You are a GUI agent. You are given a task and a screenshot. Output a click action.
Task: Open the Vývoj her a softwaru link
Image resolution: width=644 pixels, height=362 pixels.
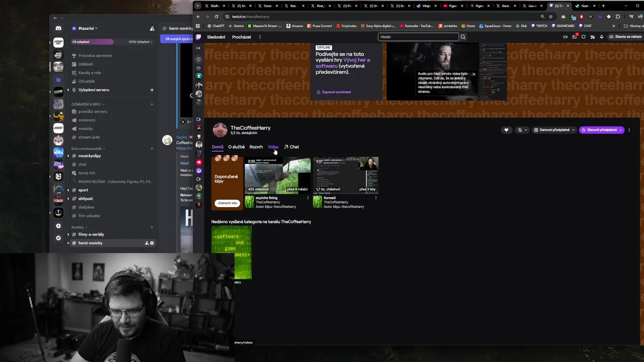pos(343,63)
